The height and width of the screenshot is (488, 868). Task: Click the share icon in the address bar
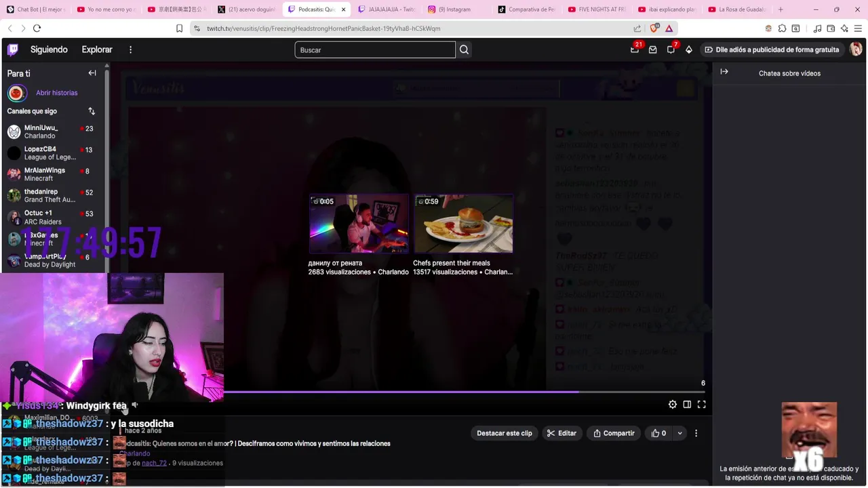click(637, 28)
